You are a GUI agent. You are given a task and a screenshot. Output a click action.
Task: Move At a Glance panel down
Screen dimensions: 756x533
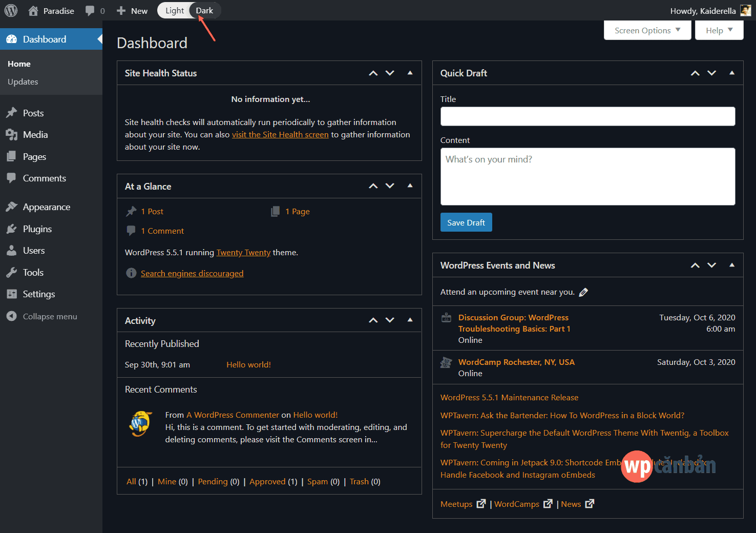tap(390, 186)
